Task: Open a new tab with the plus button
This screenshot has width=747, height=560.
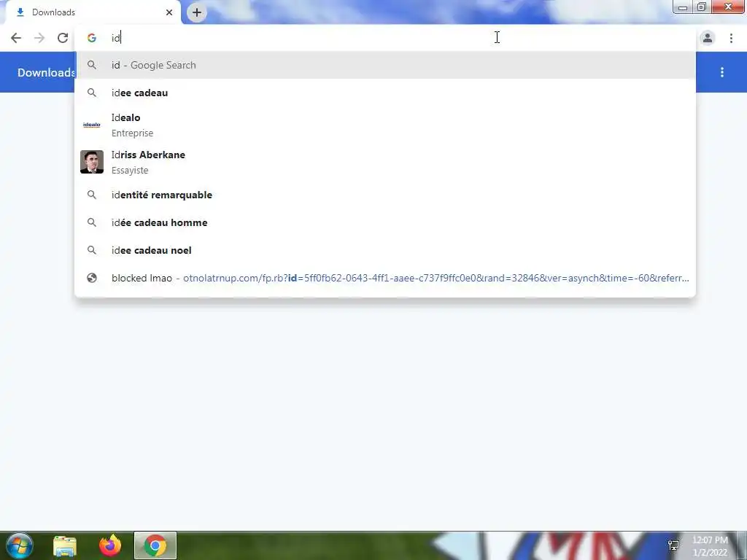Action: [x=197, y=12]
